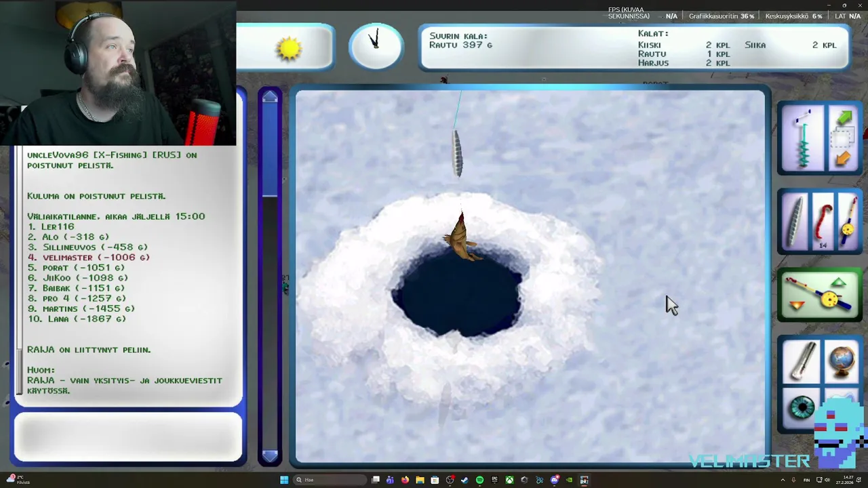Click the chat message input box
Screen dimensions: 868x488
(128, 436)
